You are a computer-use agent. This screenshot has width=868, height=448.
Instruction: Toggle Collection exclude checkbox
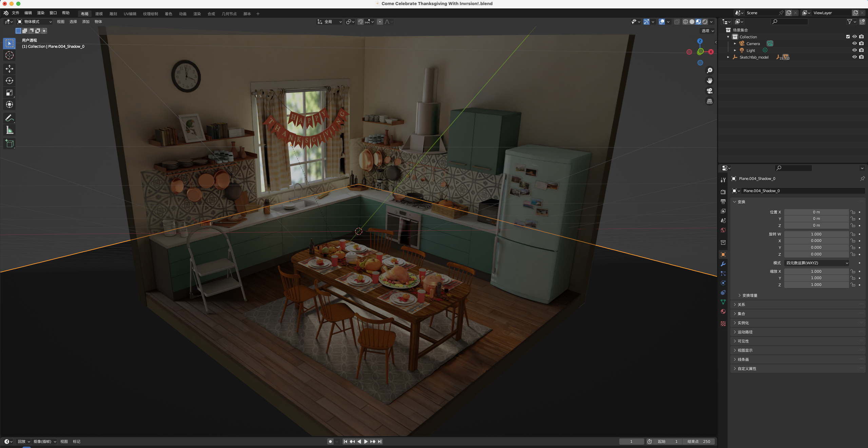[x=848, y=37]
